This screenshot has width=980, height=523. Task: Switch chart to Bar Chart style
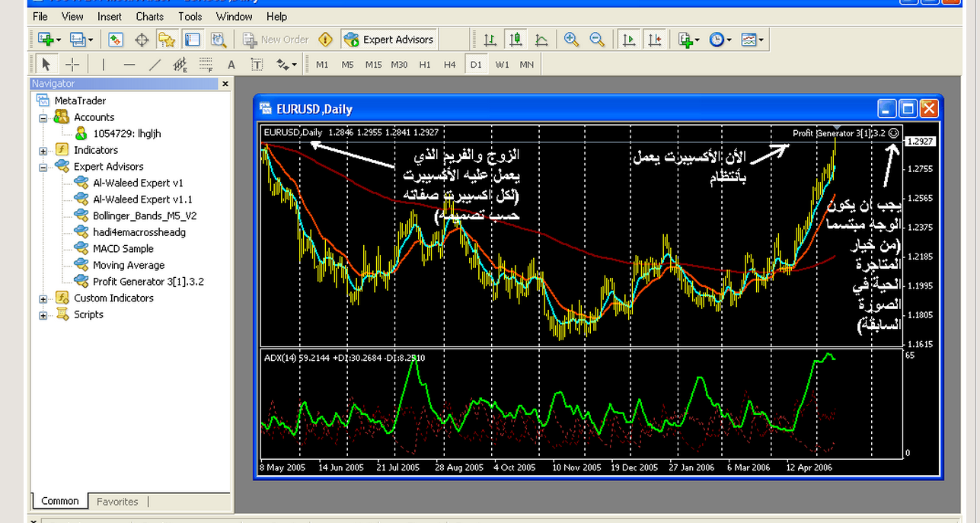(490, 40)
